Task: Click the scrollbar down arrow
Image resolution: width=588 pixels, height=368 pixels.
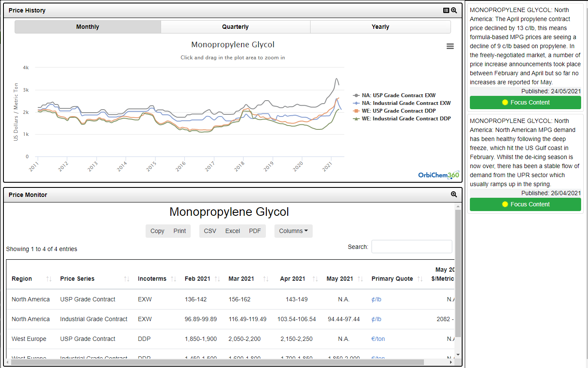Action: pyautogui.click(x=458, y=355)
